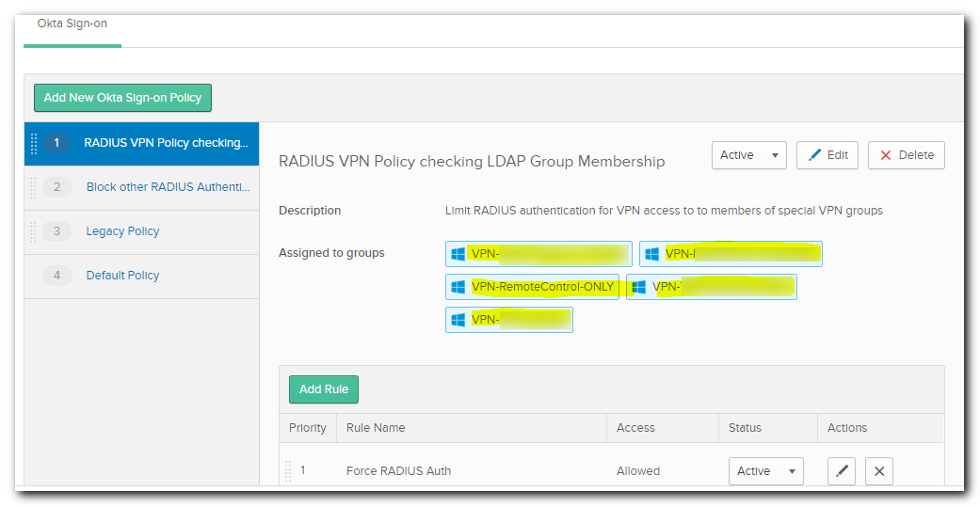Click drag handle of RADIUS VPN Policy item
This screenshot has height=507, width=980.
coord(34,143)
